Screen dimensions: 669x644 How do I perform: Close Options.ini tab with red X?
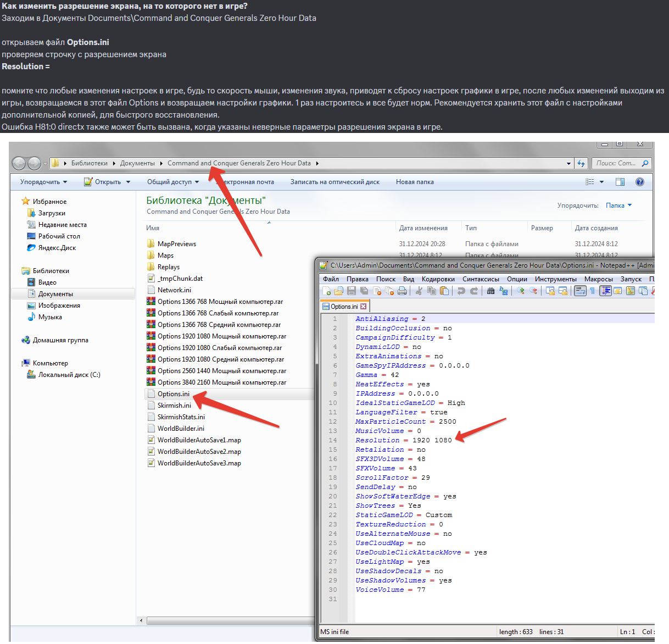(x=363, y=307)
